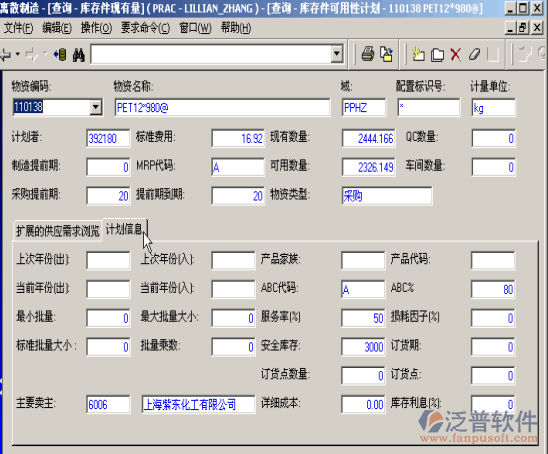Switch to 扩展的供应需求浏览 tab
The width and height of the screenshot is (548, 454).
click(x=58, y=231)
